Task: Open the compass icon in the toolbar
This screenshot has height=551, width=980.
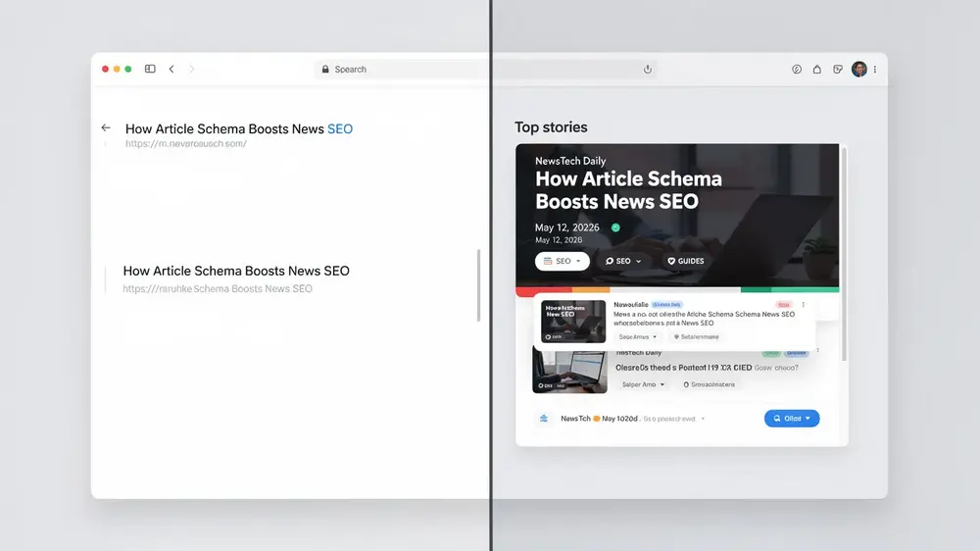Action: coord(796,69)
